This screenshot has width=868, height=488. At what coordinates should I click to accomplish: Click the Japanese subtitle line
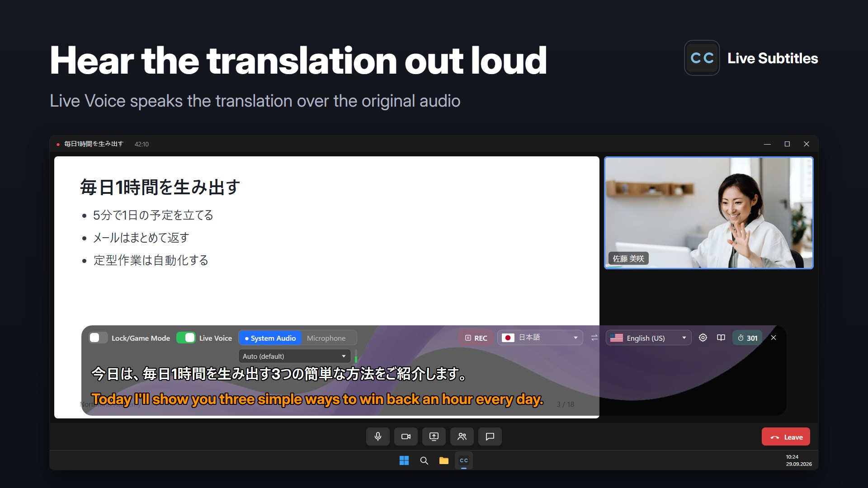[x=279, y=374]
